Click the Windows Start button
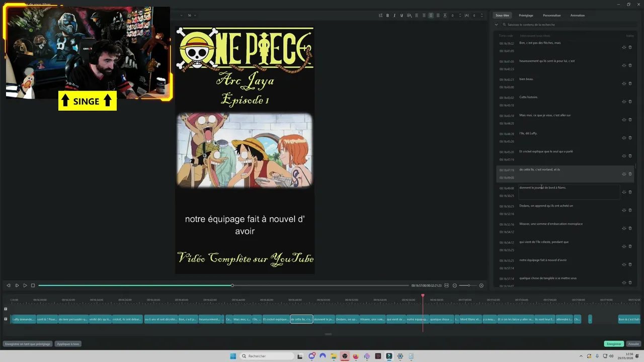The height and width of the screenshot is (362, 644). click(233, 356)
